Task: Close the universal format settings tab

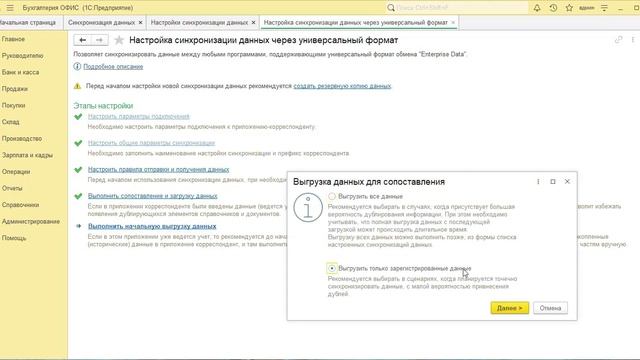Action: point(453,22)
